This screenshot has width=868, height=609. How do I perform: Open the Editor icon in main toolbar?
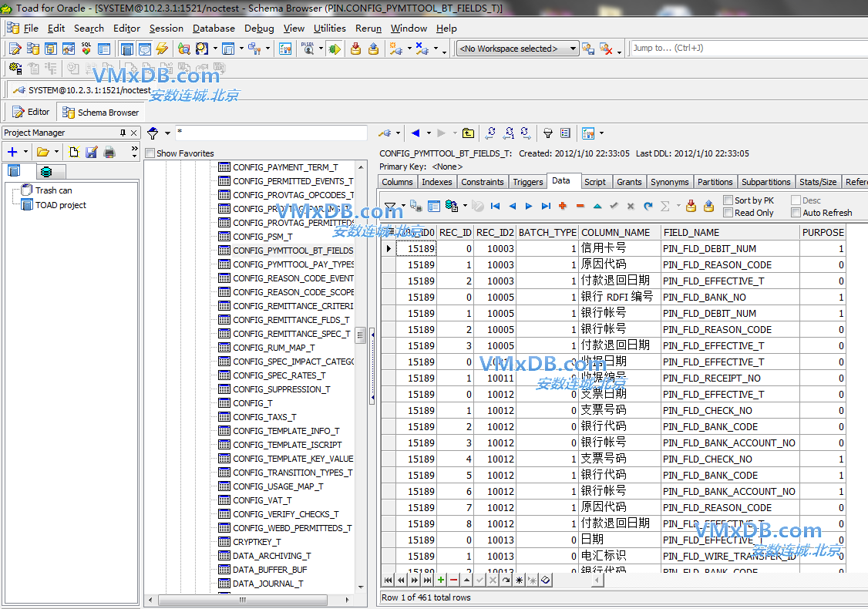pyautogui.click(x=15, y=49)
